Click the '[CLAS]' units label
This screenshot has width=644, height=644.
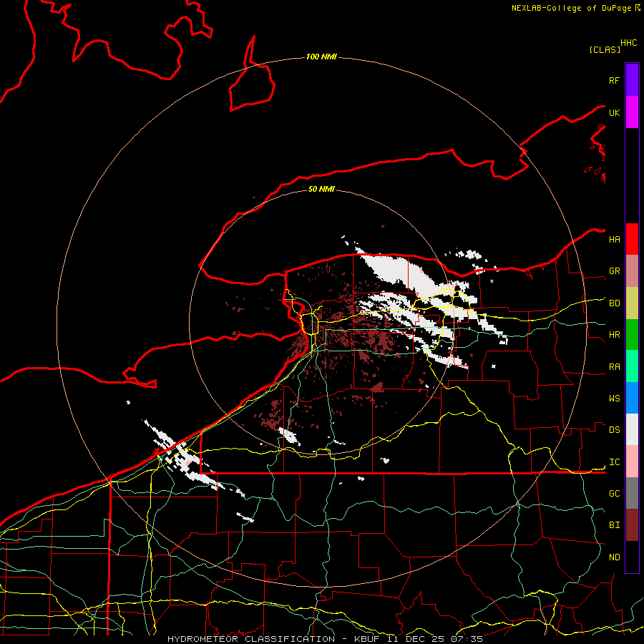tap(605, 49)
